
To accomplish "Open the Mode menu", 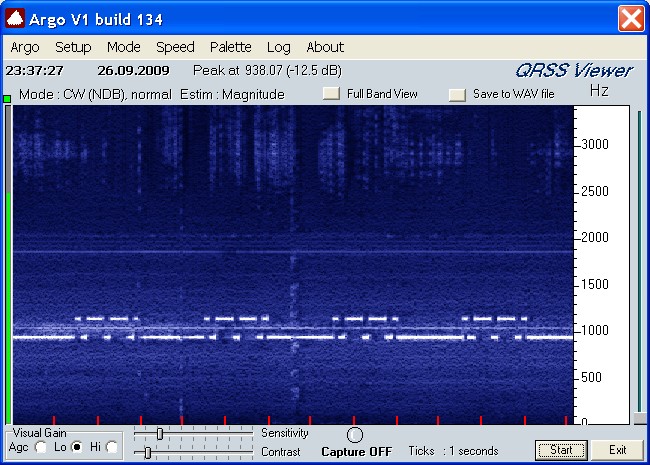I will [124, 47].
